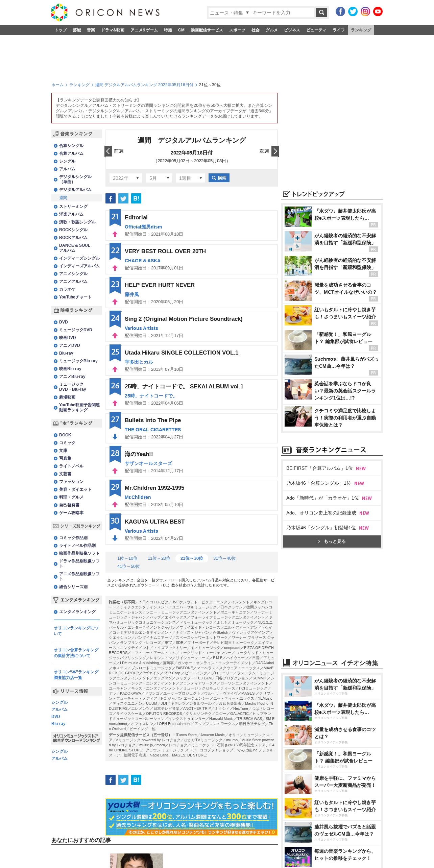The width and height of the screenshot is (434, 868).
Task: Open the Twitter icon in header
Action: 353,11
